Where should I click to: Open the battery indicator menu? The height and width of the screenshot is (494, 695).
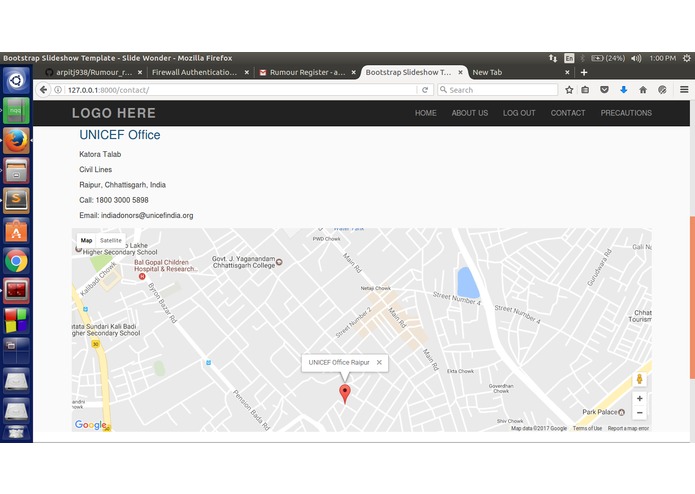[608, 58]
